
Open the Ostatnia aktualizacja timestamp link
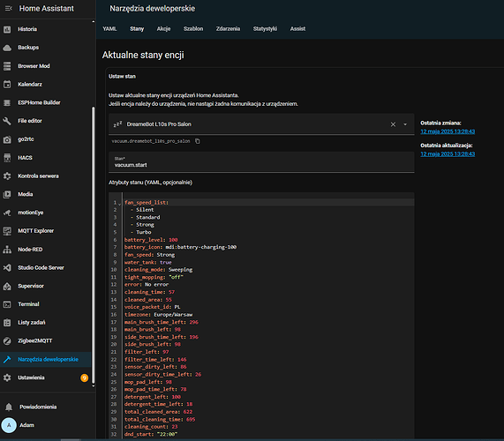click(x=448, y=154)
